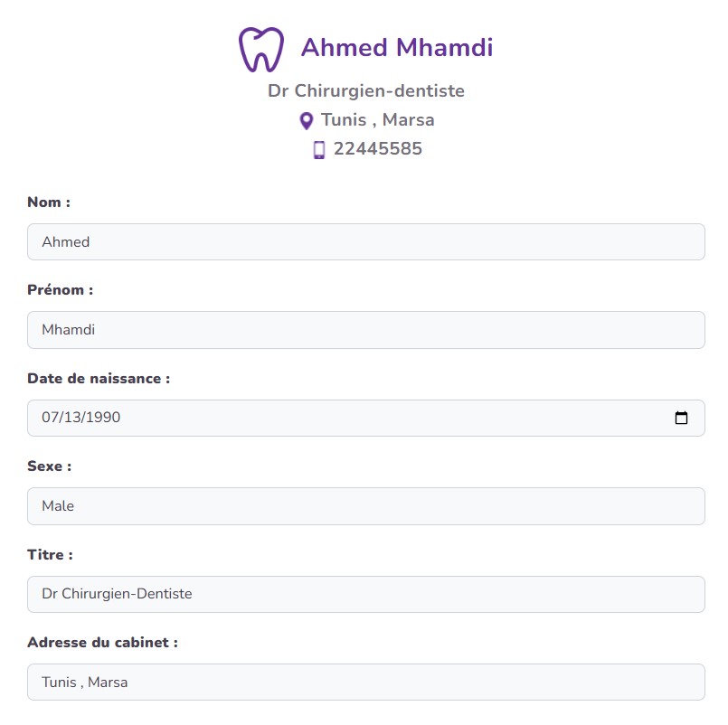Open the date picker calendar icon
Image resolution: width=728 pixels, height=725 pixels.
click(x=681, y=419)
